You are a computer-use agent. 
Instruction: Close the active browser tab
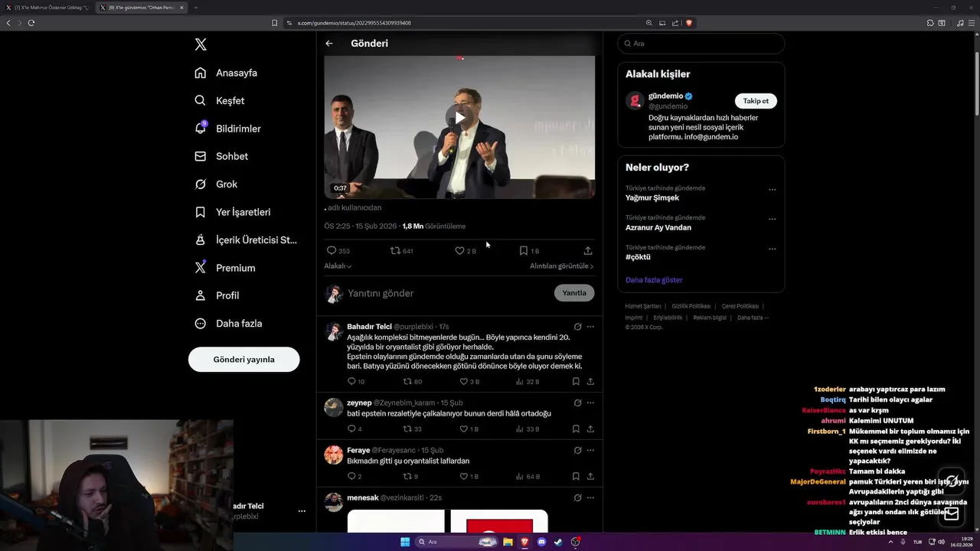click(x=181, y=8)
